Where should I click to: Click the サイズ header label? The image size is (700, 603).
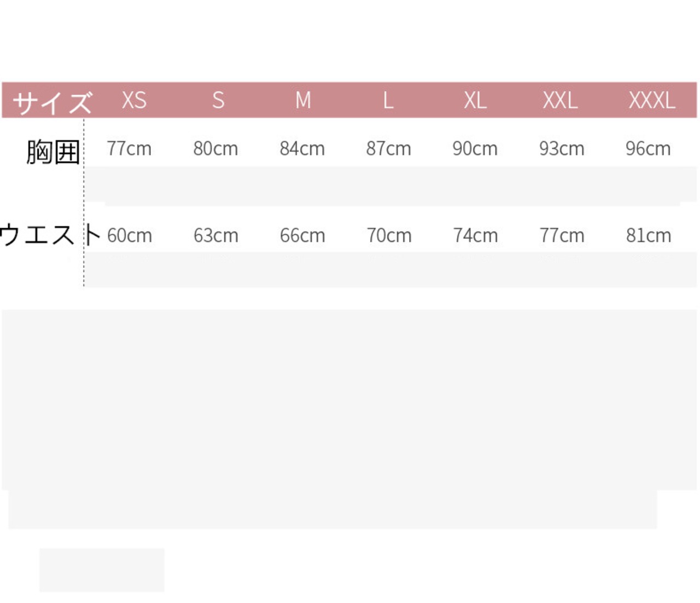click(x=52, y=102)
